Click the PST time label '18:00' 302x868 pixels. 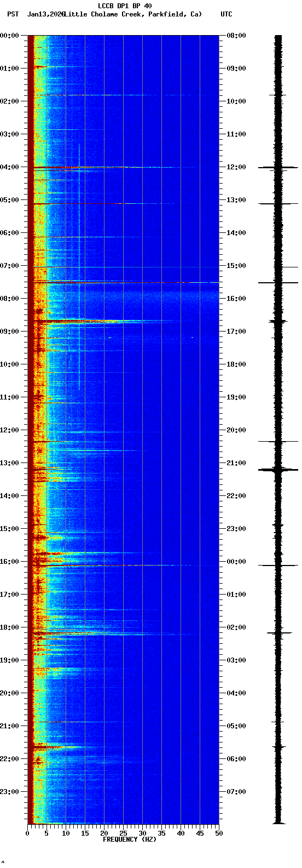(x=9, y=627)
